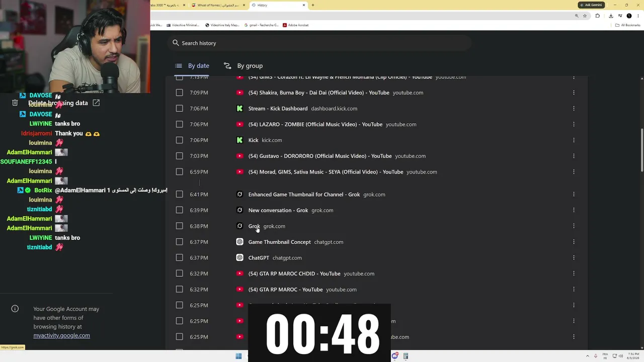Open the Stream - Kick Dashboard history link
Viewport: 644px width, 362px height.
point(278,108)
